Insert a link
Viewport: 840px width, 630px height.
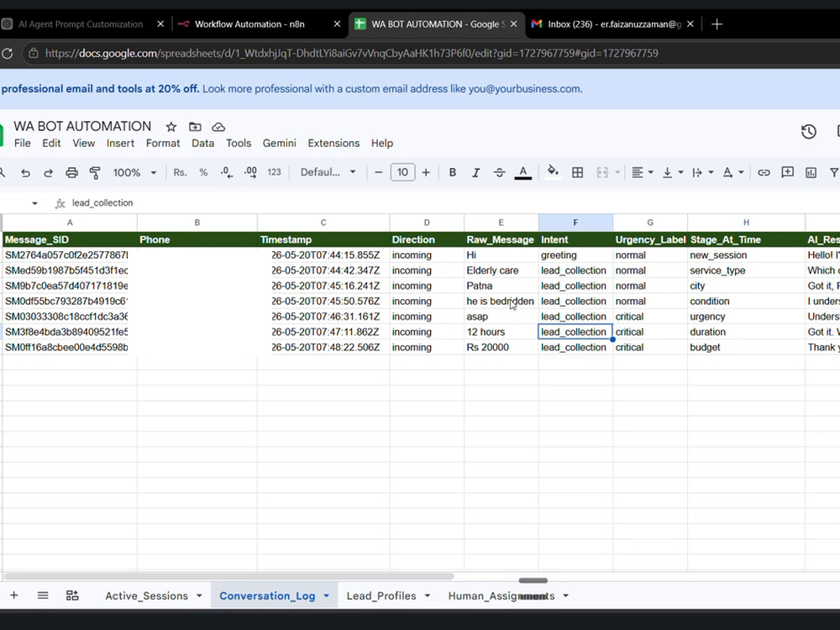[x=764, y=172]
